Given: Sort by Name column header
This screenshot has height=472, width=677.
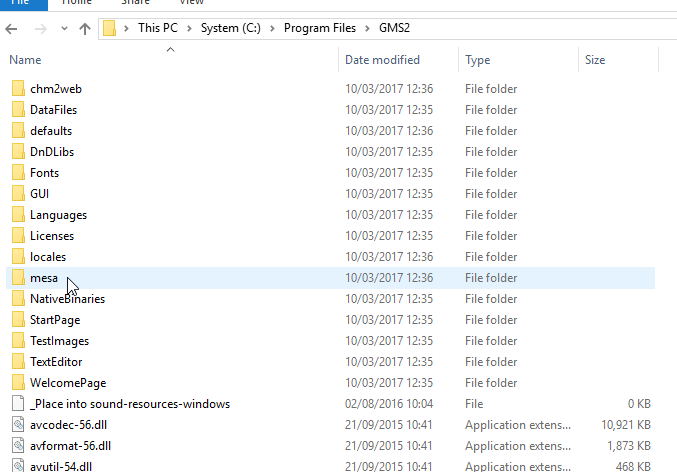Looking at the screenshot, I should click(172, 60).
